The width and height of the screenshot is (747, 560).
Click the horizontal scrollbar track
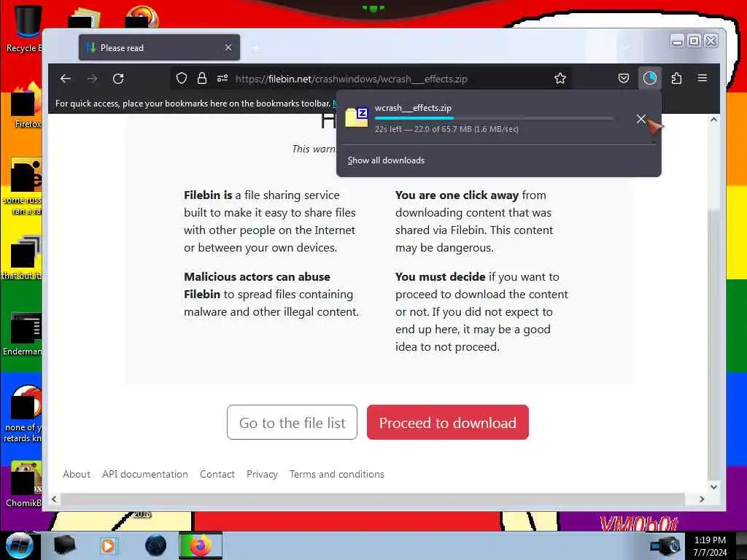373,499
